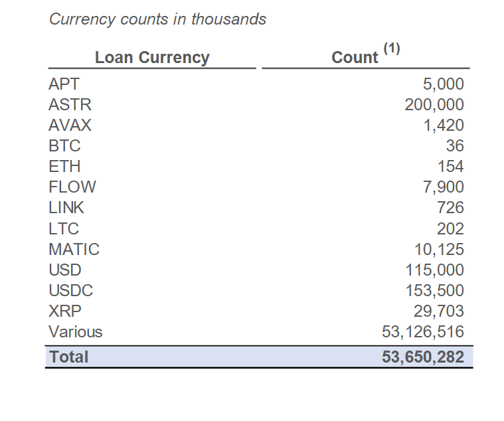The width and height of the screenshot is (504, 421).
Task: Select the BTC count value 36
Action: (455, 146)
